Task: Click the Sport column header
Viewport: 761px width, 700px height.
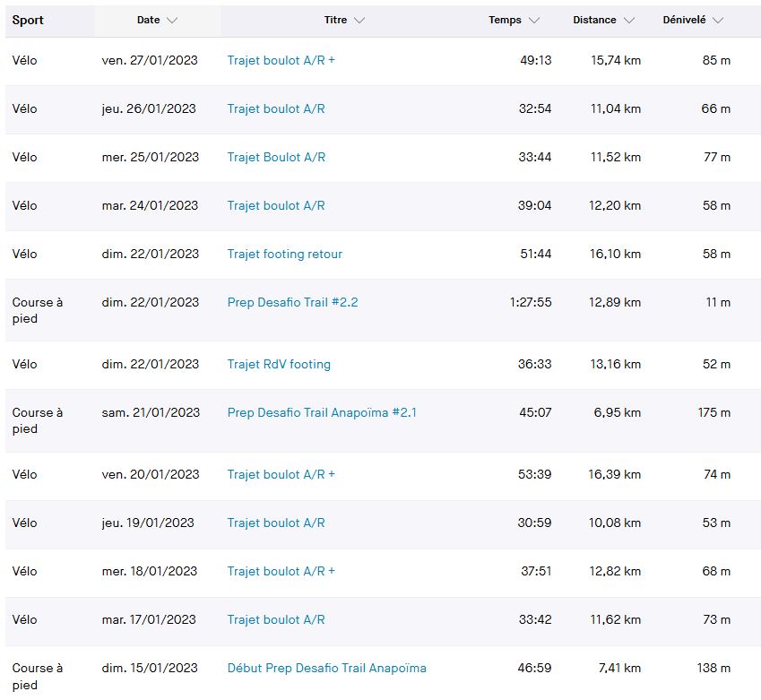Action: [x=28, y=20]
